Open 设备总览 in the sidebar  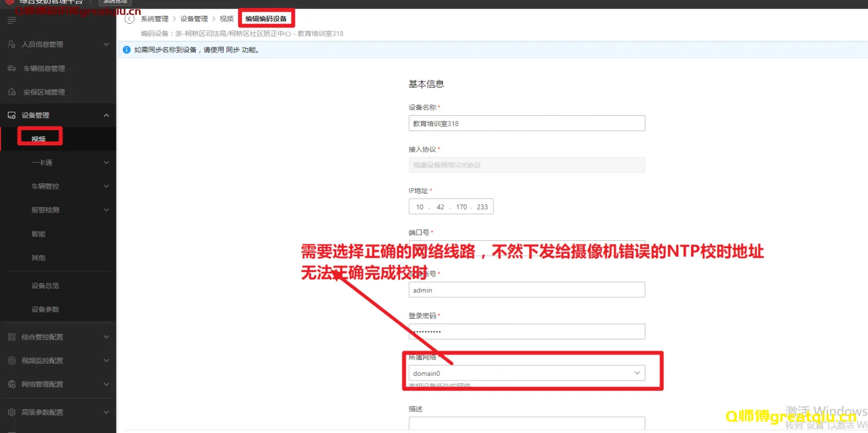coord(45,285)
